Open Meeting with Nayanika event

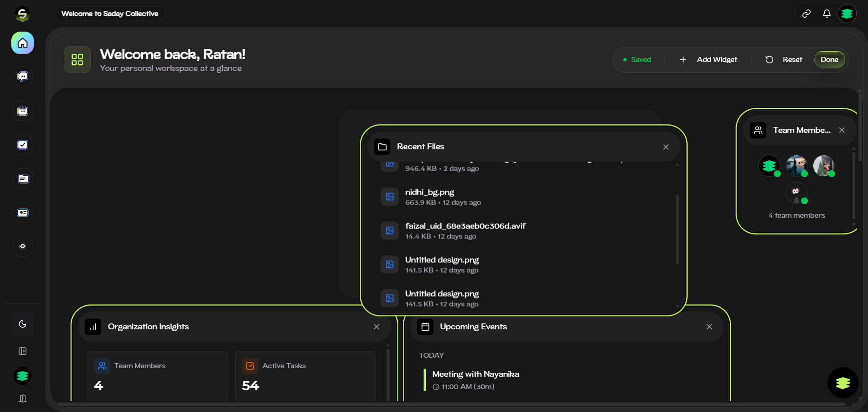click(476, 374)
